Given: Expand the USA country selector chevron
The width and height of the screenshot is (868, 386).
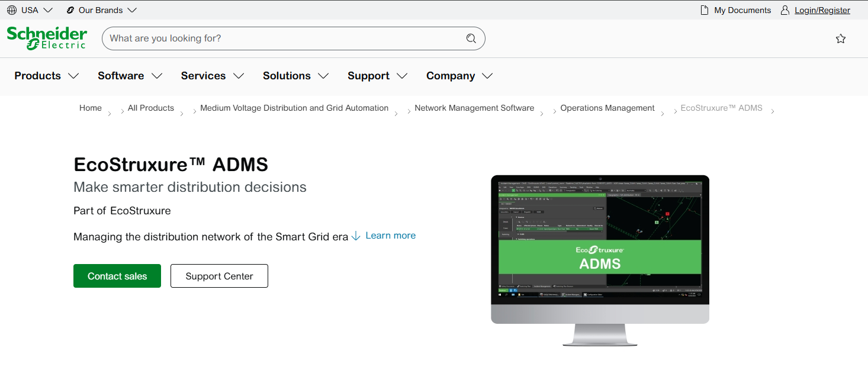Looking at the screenshot, I should tap(48, 10).
